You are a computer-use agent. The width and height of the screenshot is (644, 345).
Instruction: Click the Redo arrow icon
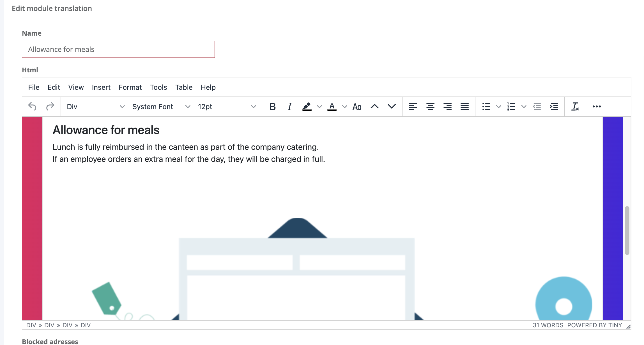tap(50, 107)
